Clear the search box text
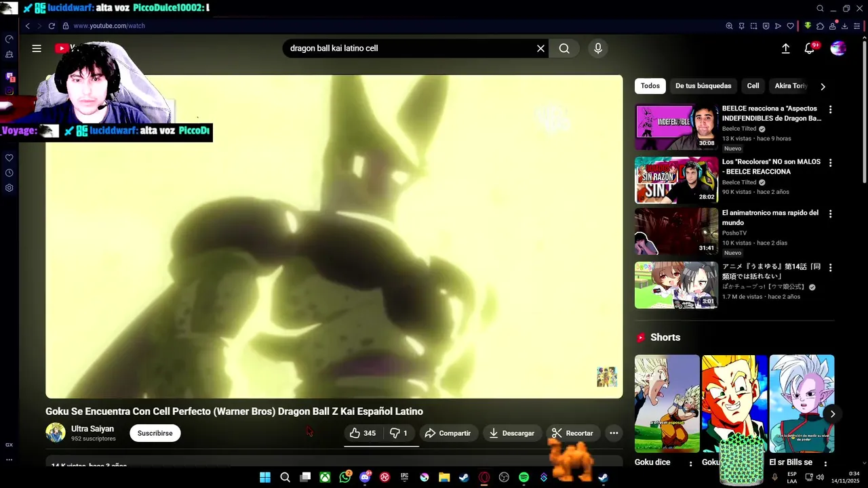The height and width of the screenshot is (488, 868). (x=540, y=48)
